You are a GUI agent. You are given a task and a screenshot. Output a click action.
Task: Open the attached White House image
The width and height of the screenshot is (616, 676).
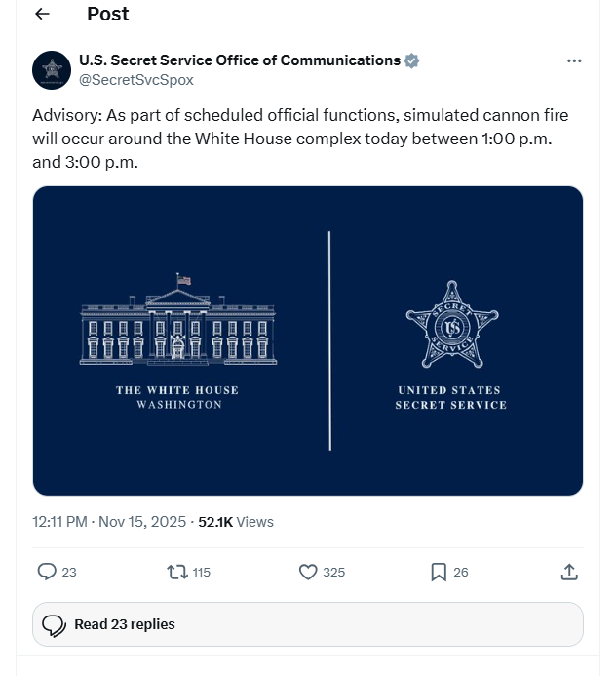308,340
